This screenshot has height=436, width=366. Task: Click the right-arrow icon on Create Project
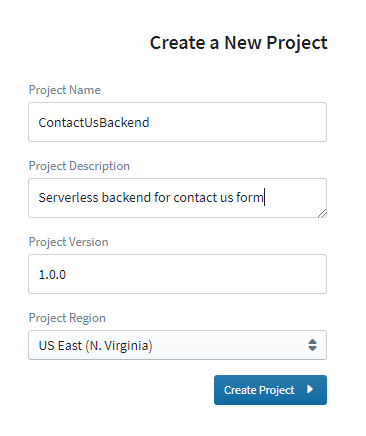point(310,389)
